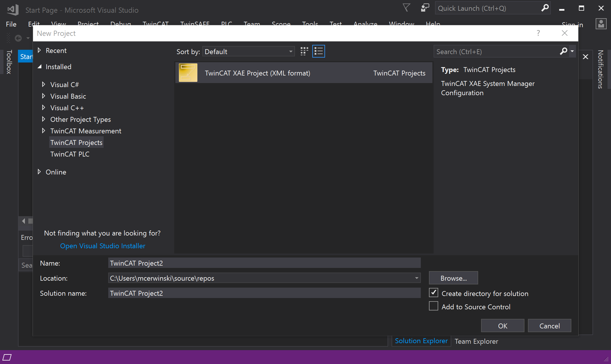
Task: Switch to Team Explorer tab
Action: pos(476,341)
